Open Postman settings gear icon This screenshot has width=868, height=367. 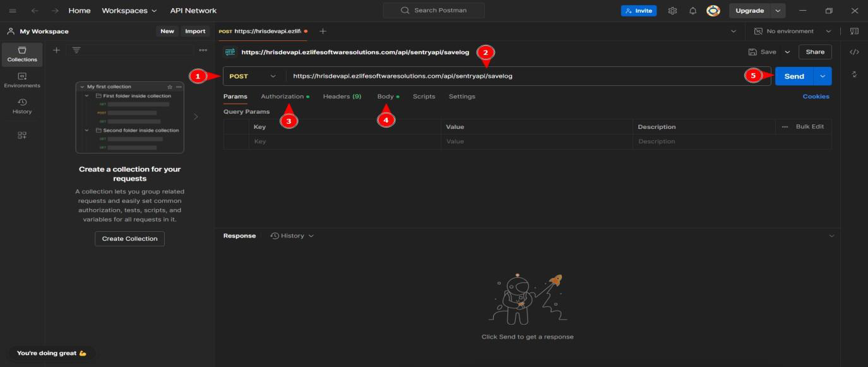[672, 11]
